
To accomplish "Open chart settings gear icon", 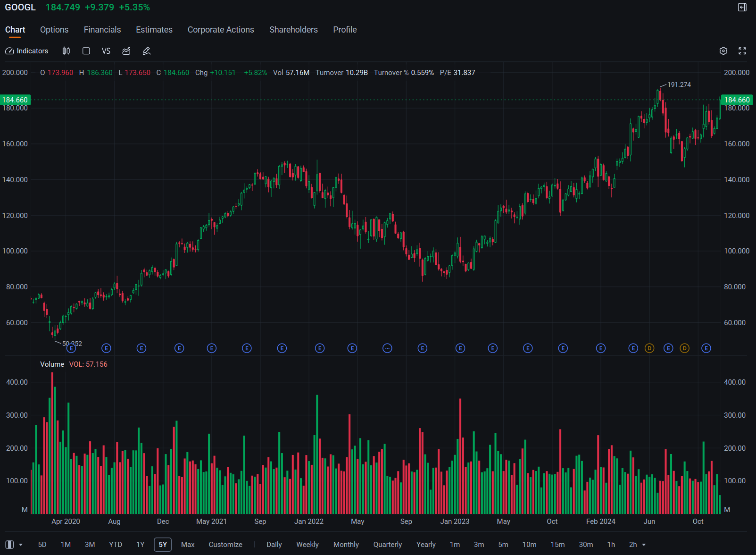I will point(723,51).
